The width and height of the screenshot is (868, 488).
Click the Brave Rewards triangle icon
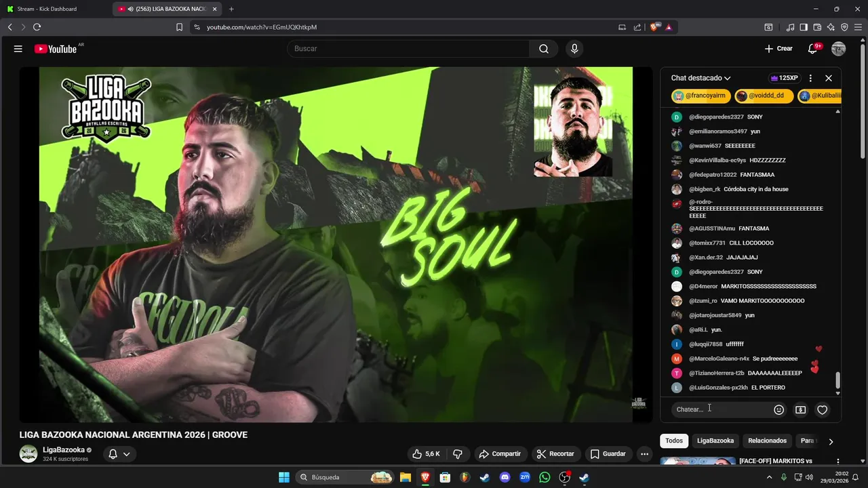[x=669, y=27]
